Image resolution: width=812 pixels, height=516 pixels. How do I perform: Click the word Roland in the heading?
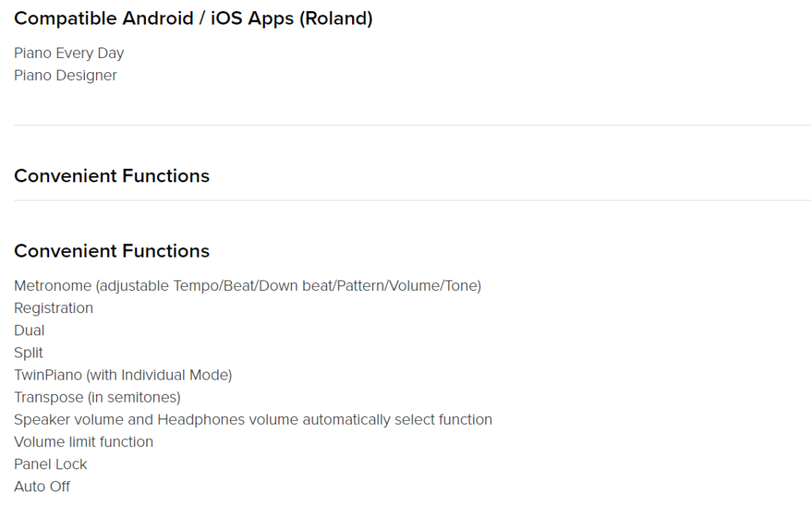pyautogui.click(x=336, y=19)
